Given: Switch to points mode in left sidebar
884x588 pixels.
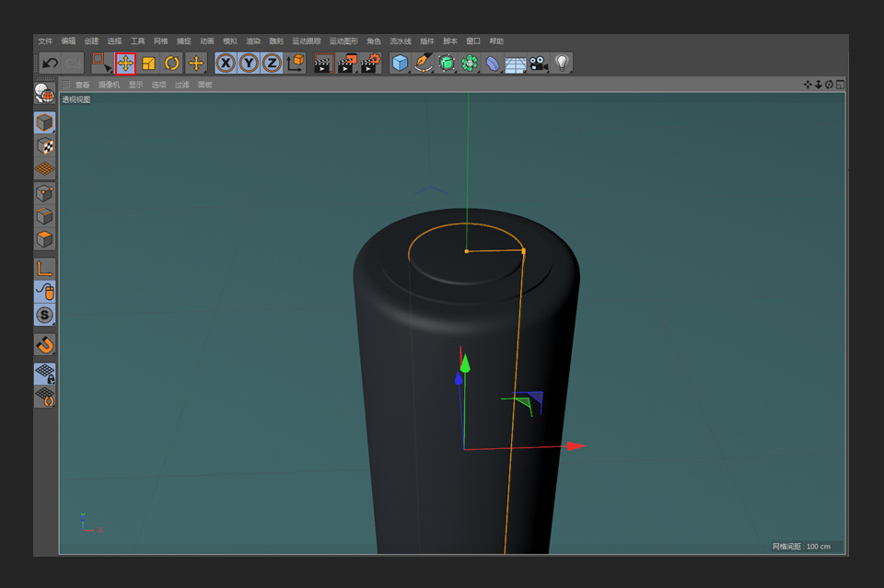Looking at the screenshot, I should [44, 193].
